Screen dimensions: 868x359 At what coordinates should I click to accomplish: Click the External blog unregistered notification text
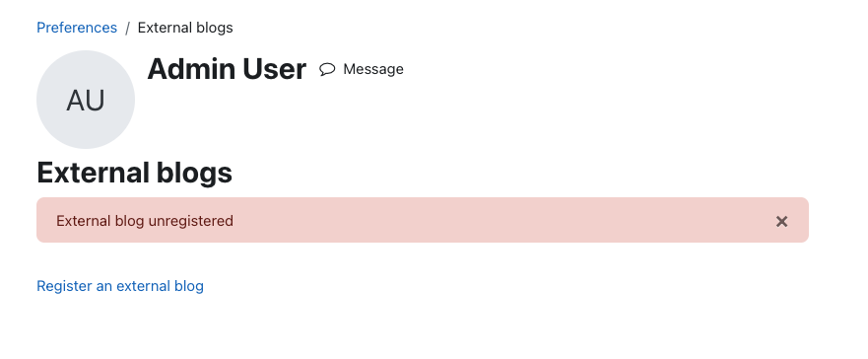[145, 221]
